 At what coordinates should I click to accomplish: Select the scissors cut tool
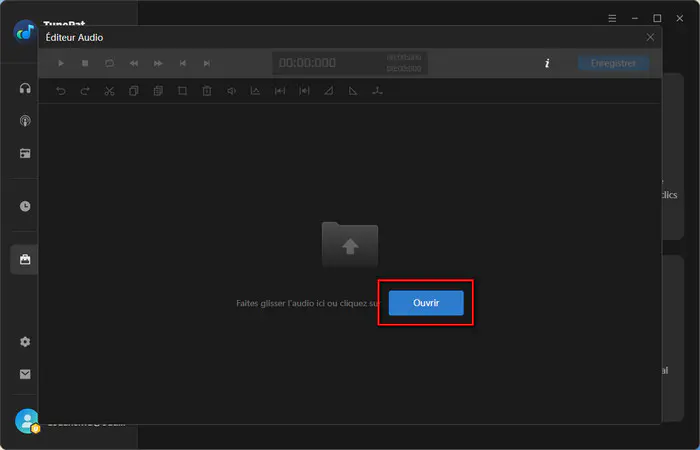(109, 91)
